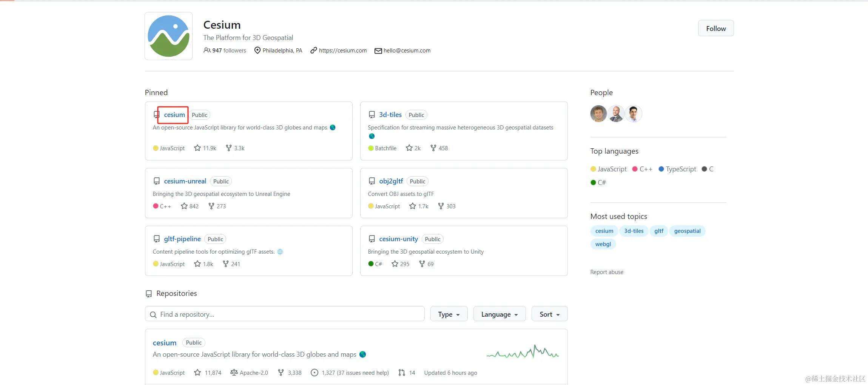The height and width of the screenshot is (385, 868).
Task: Open the cesium-unity repository
Action: point(399,239)
